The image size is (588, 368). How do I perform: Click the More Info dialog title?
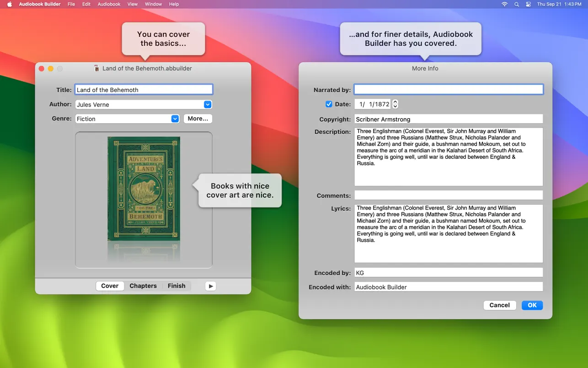tap(425, 68)
